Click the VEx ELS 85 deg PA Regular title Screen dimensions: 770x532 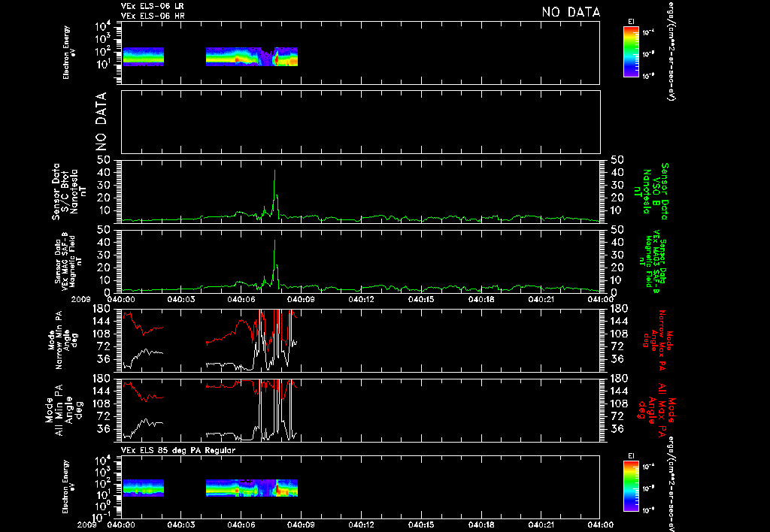click(178, 450)
